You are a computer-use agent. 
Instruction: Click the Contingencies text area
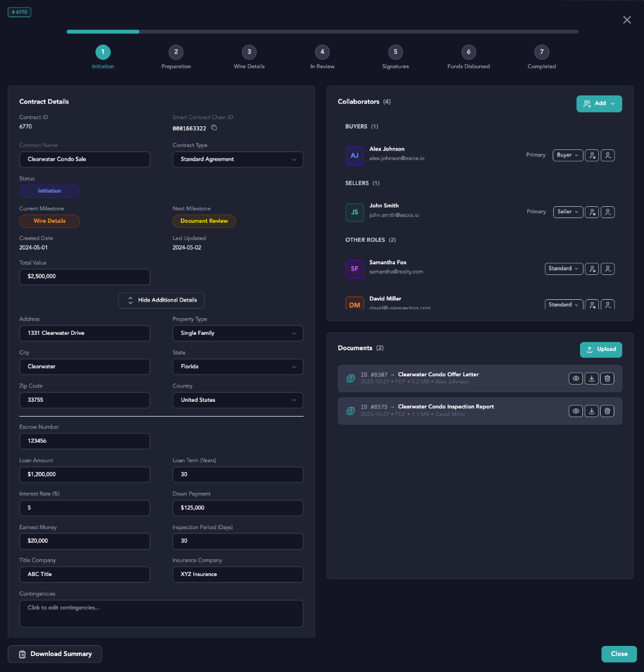161,614
